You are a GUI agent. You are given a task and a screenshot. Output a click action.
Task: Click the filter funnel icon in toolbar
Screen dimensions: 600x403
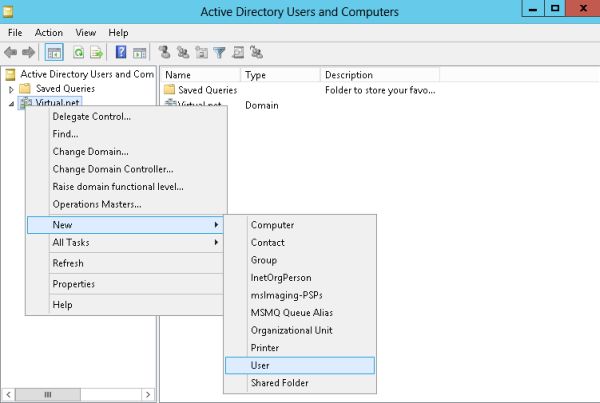click(221, 52)
